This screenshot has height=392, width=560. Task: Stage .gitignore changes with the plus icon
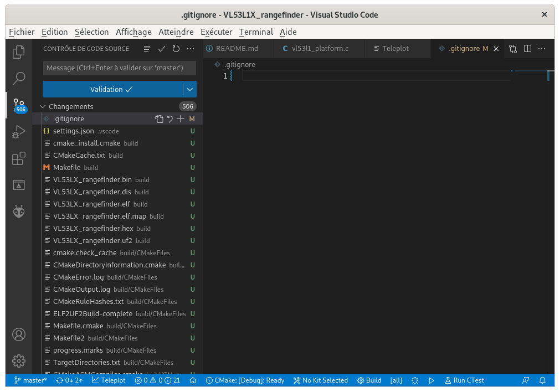click(x=181, y=119)
